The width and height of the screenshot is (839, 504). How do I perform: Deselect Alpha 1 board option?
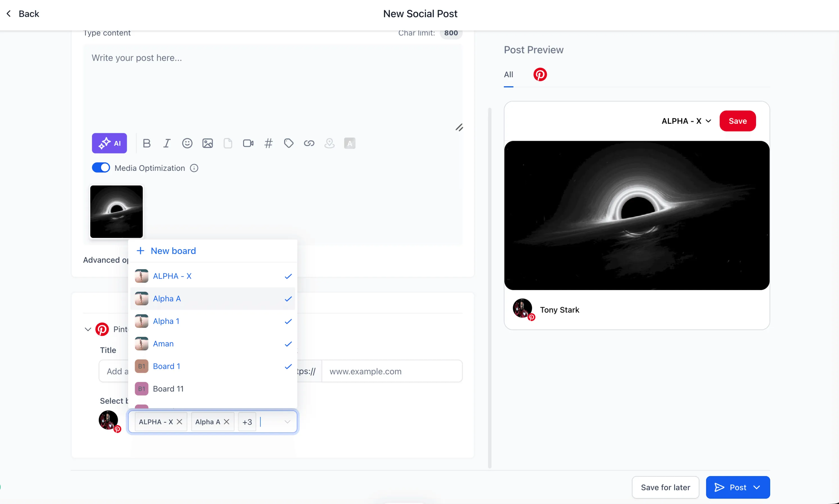pyautogui.click(x=212, y=321)
